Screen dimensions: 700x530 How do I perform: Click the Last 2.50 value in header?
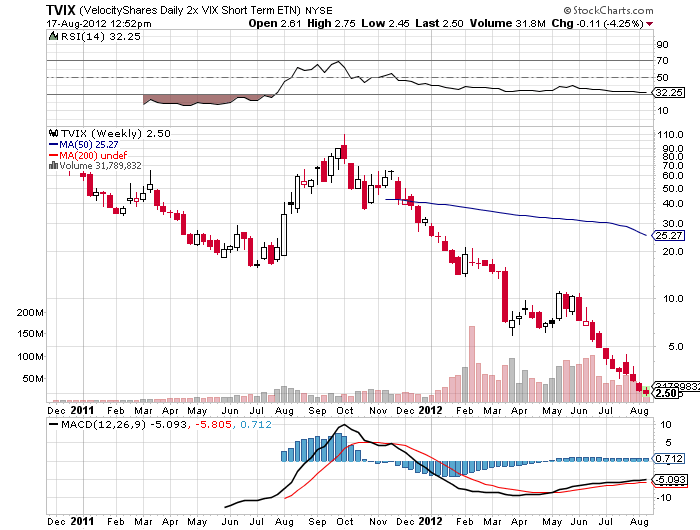439,23
